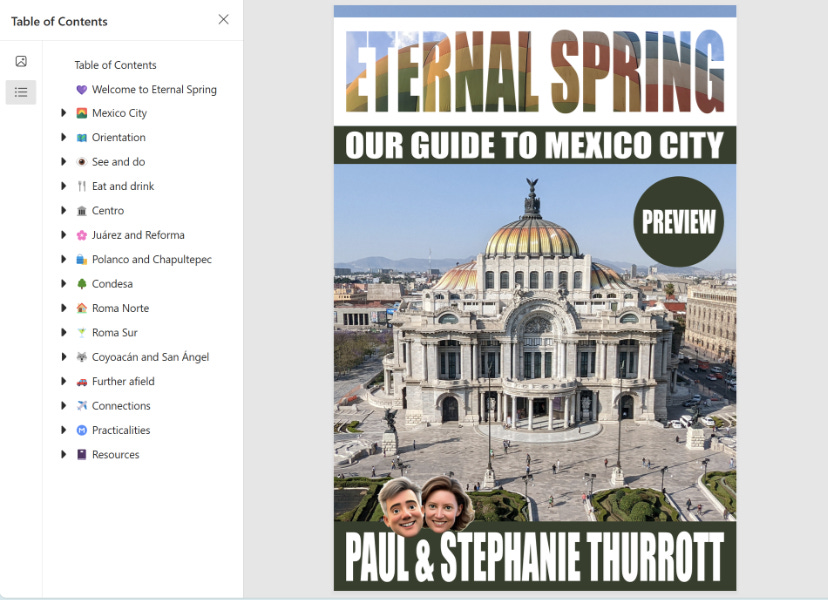Click the green tree icon for Condesa

(81, 284)
